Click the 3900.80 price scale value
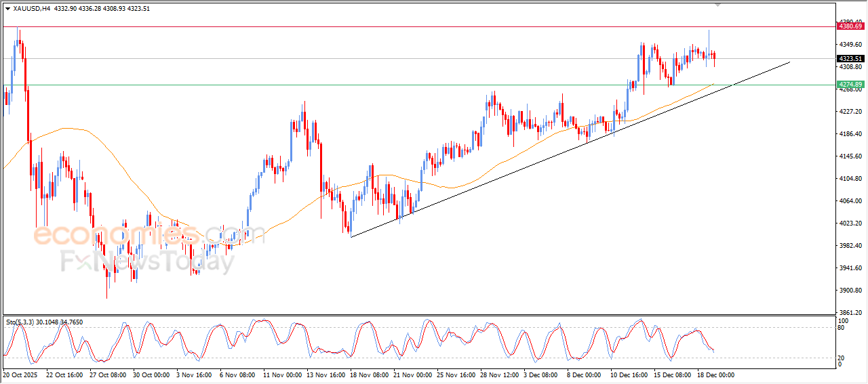The width and height of the screenshot is (868, 384). pos(849,291)
